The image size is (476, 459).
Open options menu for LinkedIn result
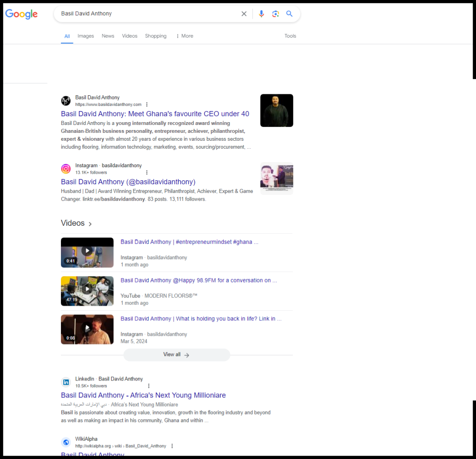(149, 386)
